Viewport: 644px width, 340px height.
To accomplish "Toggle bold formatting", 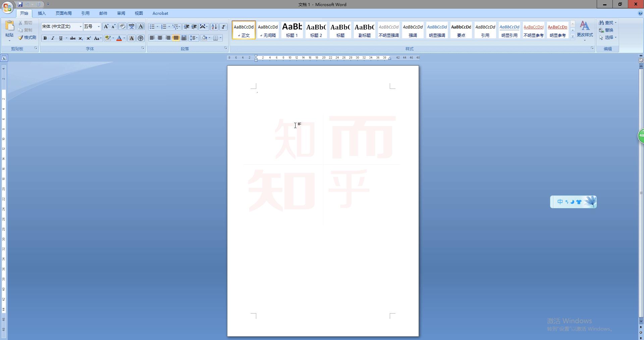I will tap(45, 38).
